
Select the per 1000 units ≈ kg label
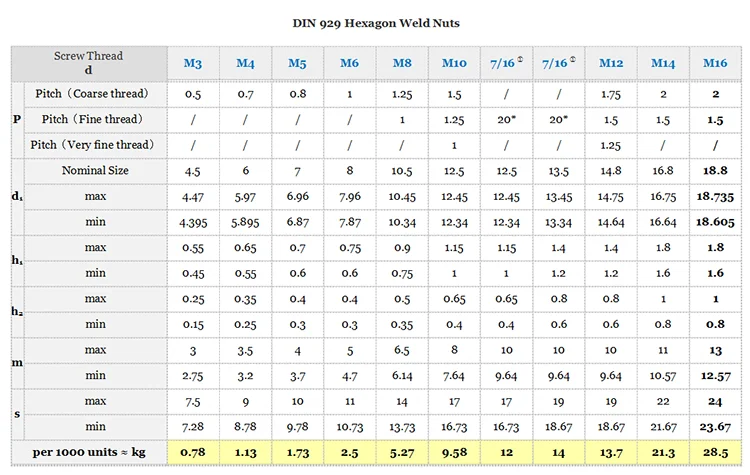click(x=89, y=453)
